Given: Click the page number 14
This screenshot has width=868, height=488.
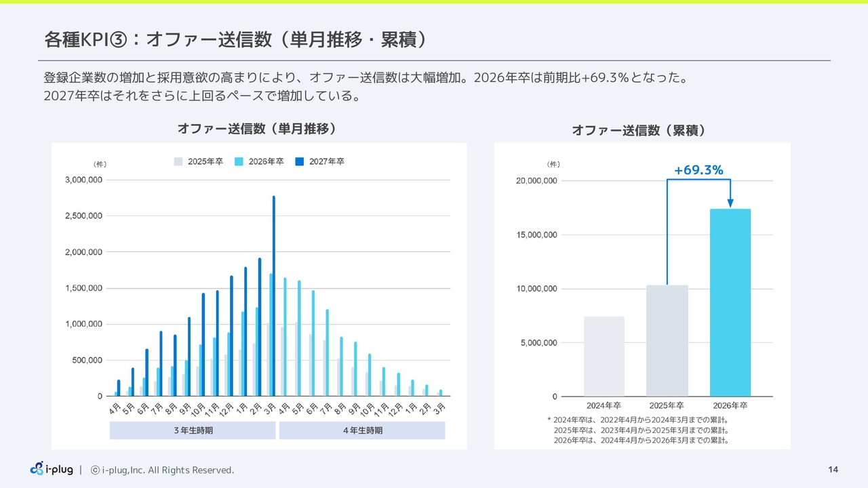Looking at the screenshot, I should [833, 470].
